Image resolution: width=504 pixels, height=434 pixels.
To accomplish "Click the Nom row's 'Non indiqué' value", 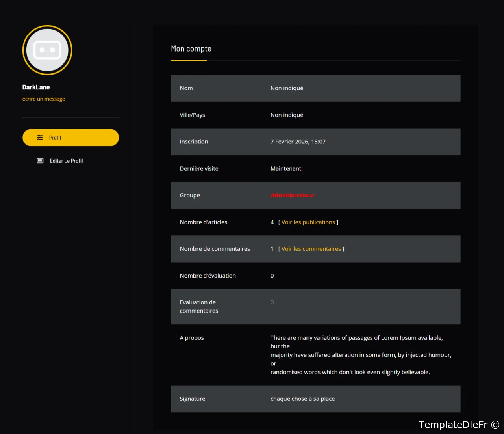I will 287,88.
